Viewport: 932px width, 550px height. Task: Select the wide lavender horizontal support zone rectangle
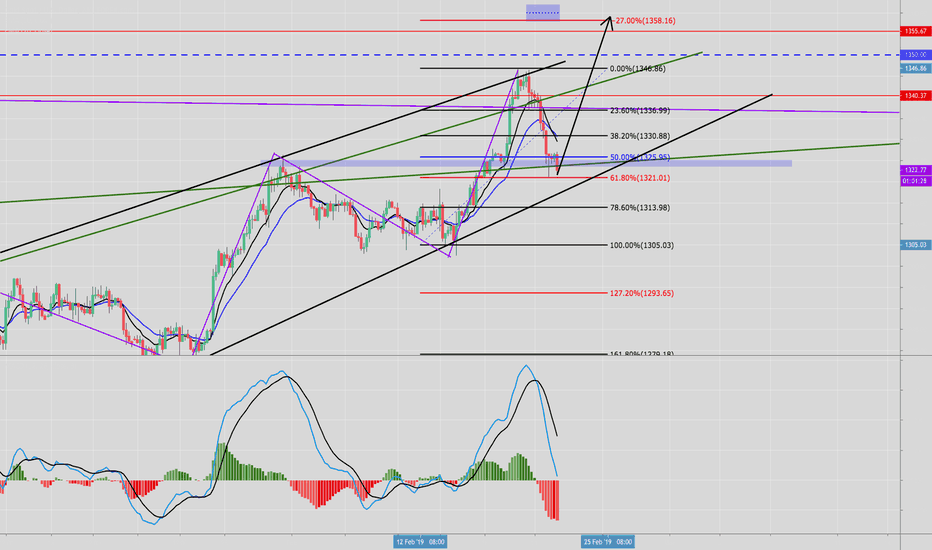pos(527,163)
